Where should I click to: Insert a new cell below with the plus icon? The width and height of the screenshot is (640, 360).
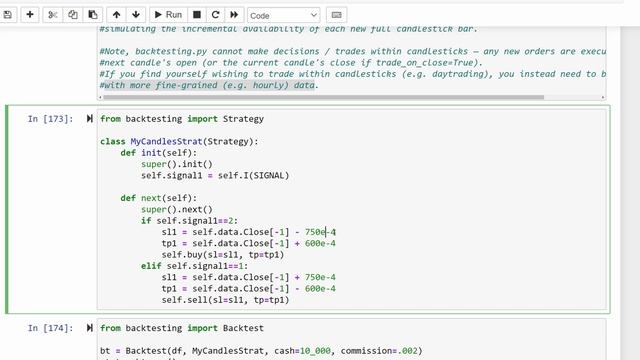[30, 15]
